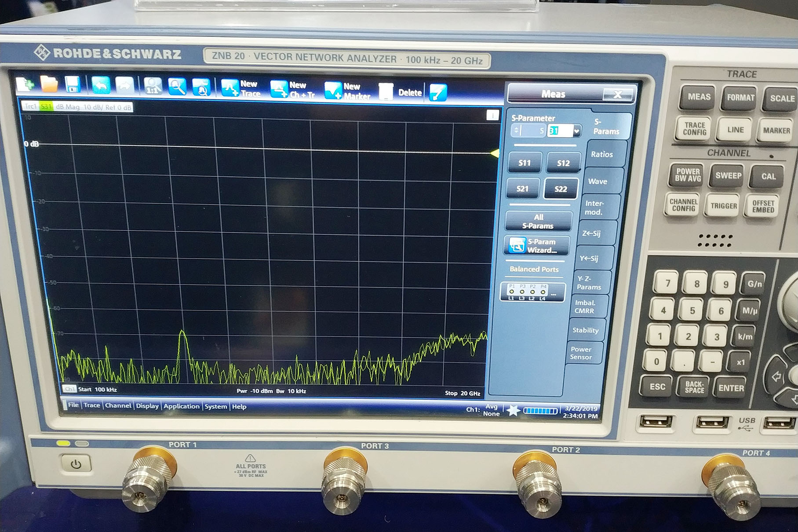Image resolution: width=798 pixels, height=532 pixels.
Task: Click the info icon atop the diagram
Action: pyautogui.click(x=492, y=115)
